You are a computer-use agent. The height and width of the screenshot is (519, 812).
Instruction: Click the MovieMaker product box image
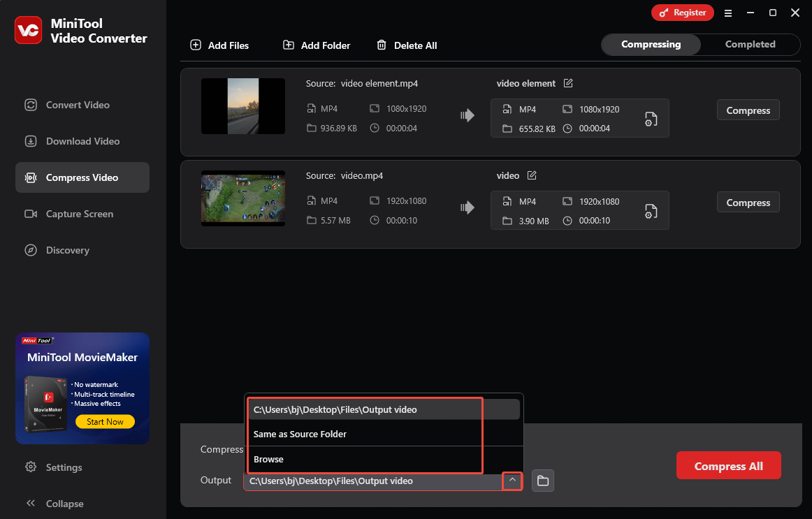tap(46, 404)
